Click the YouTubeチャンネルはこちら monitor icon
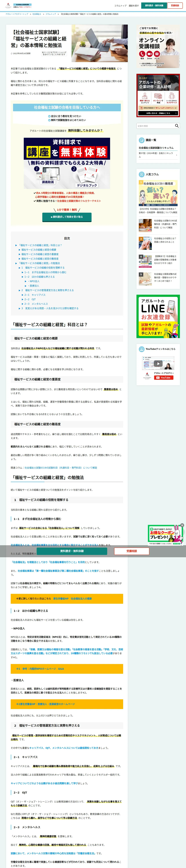 [141, 349]
